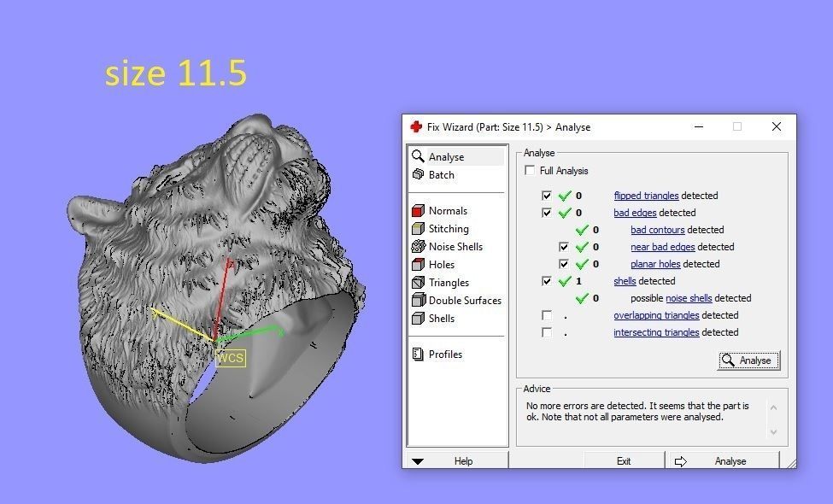
Task: Open the flipped triangles link
Action: pos(646,196)
